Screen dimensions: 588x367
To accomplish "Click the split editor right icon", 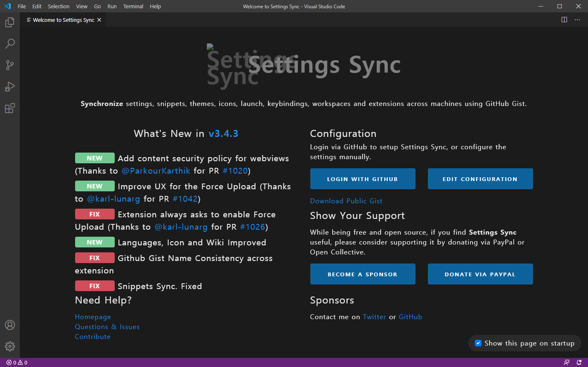I will click(564, 20).
